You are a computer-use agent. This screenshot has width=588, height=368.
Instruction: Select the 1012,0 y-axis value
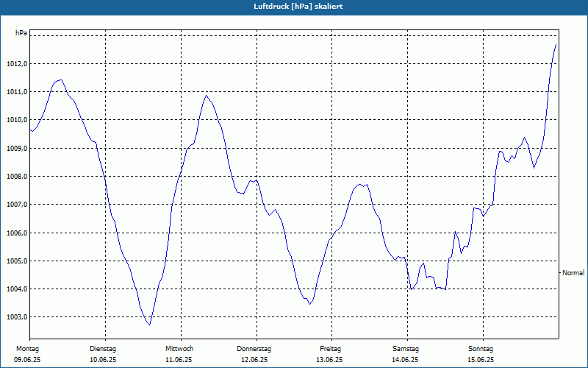point(17,64)
